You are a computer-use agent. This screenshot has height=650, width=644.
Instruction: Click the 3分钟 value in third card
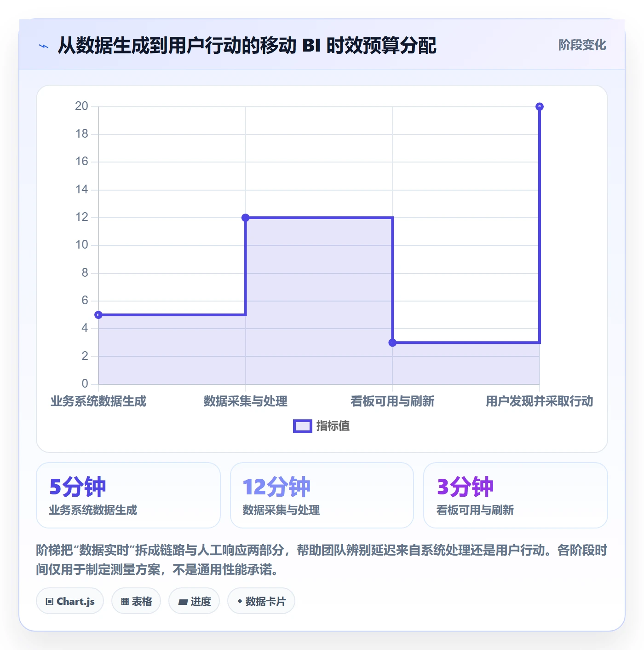pyautogui.click(x=465, y=487)
